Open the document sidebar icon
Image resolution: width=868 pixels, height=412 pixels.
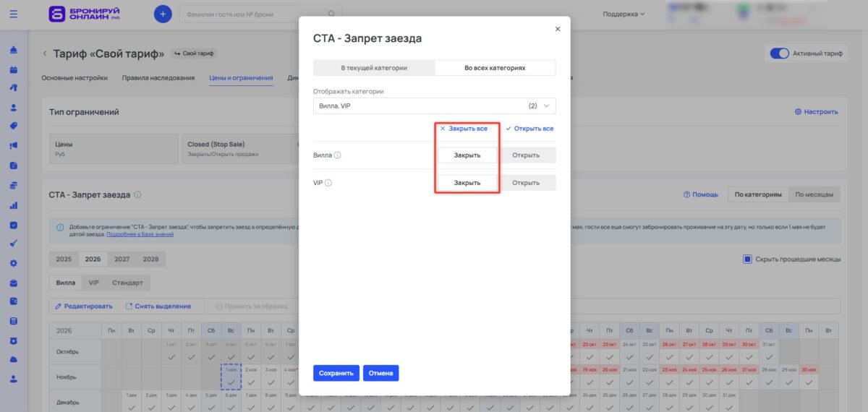pyautogui.click(x=14, y=165)
